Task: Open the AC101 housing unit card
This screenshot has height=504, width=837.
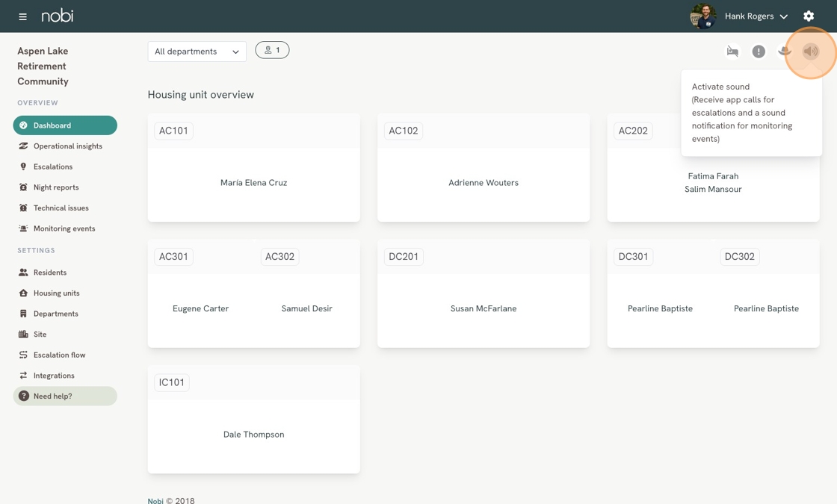Action: 253,167
